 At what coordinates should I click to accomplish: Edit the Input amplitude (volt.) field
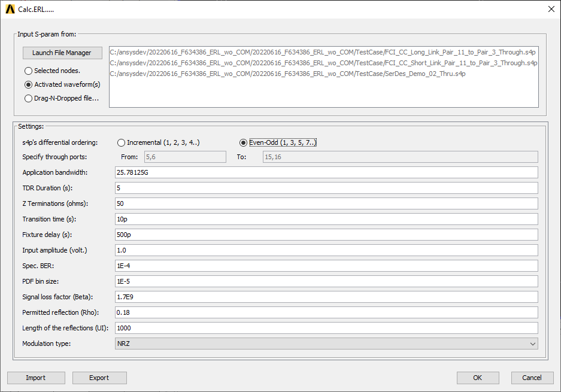pos(326,250)
